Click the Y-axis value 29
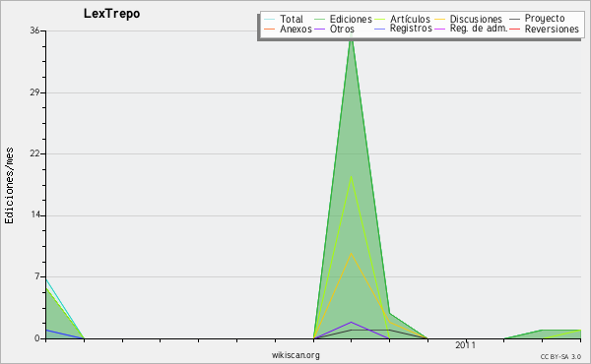591x364 pixels. pos(34,92)
